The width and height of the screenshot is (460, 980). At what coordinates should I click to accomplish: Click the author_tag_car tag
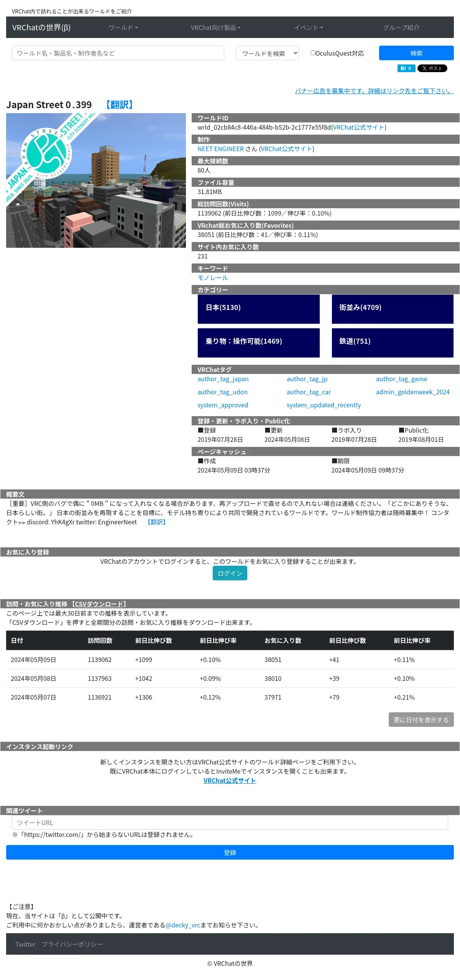309,392
